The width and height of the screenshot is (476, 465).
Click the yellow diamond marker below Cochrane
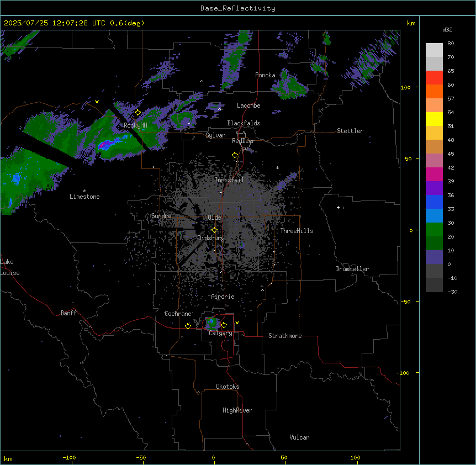click(188, 326)
